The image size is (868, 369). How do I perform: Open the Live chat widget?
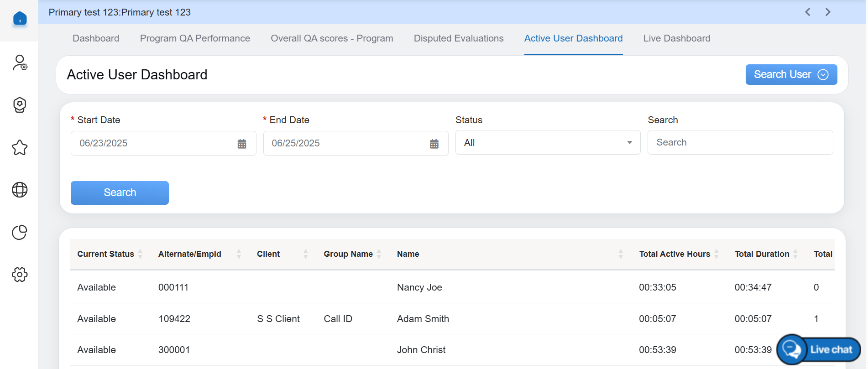[x=819, y=350]
